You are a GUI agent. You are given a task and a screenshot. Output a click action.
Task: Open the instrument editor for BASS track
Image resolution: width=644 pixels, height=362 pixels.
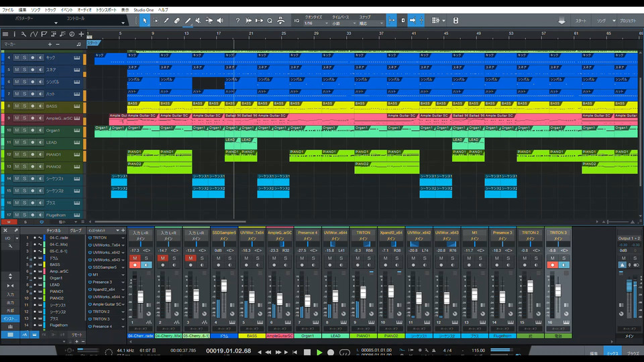(x=76, y=106)
